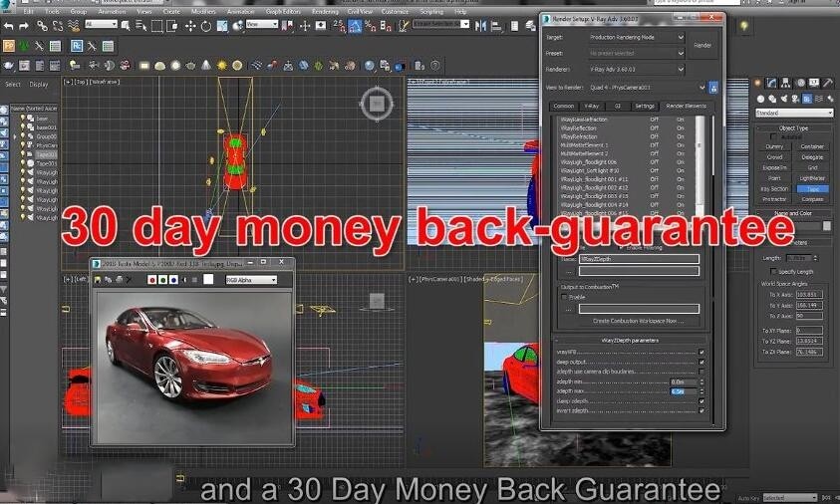The width and height of the screenshot is (840, 504).
Task: Click the yellow light bulb icon
Action: pos(743,26)
